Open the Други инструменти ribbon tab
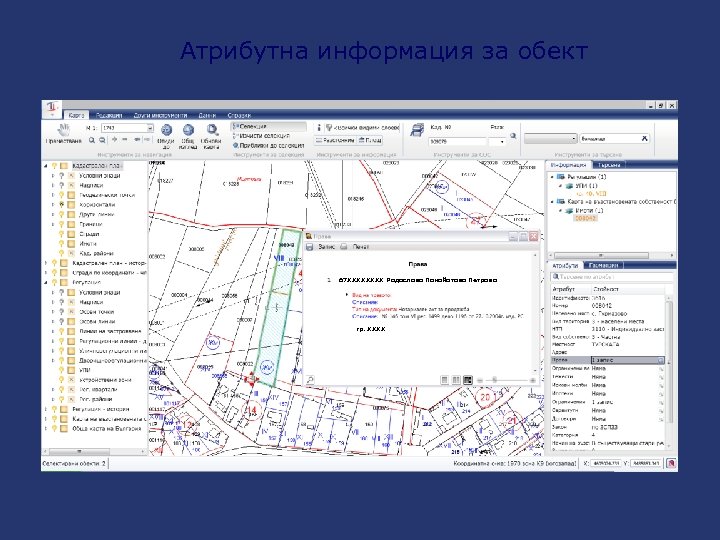The image size is (720, 540). click(160, 115)
